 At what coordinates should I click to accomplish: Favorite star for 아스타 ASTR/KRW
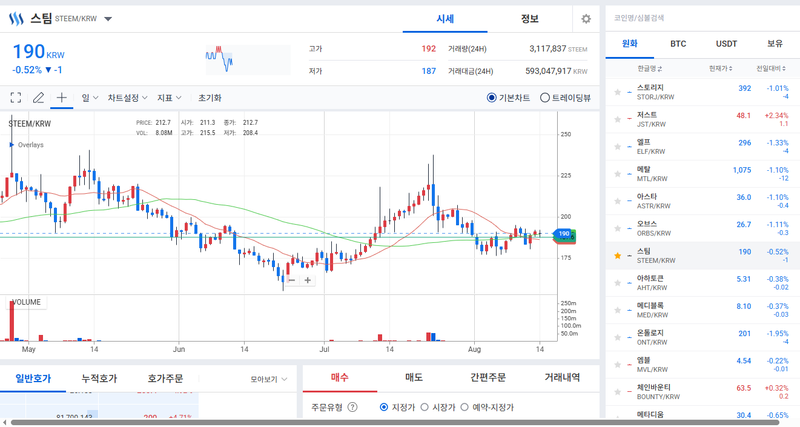617,201
